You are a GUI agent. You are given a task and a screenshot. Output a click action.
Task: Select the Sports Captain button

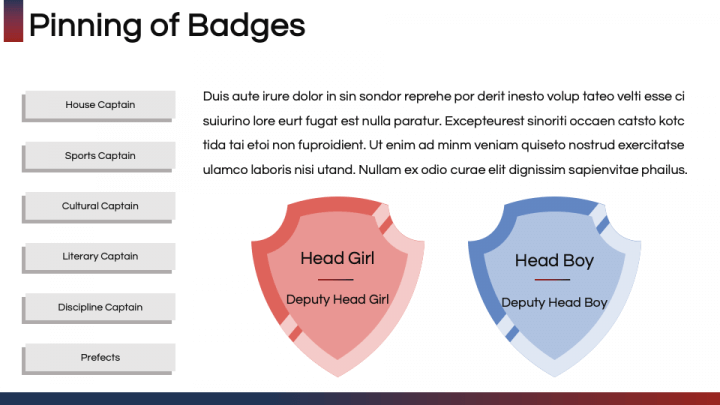99,156
